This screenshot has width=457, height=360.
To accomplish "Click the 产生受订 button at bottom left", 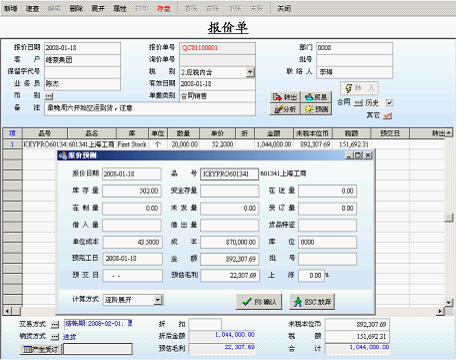I will coord(41,349).
